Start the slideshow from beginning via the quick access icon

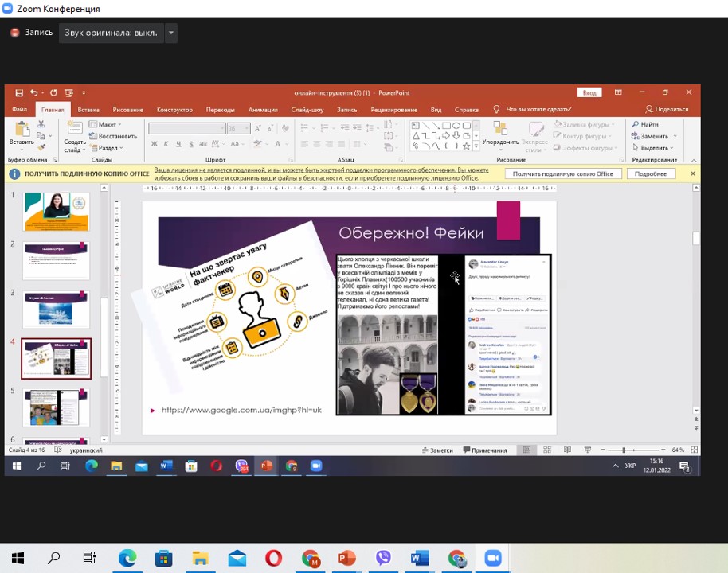tap(68, 92)
